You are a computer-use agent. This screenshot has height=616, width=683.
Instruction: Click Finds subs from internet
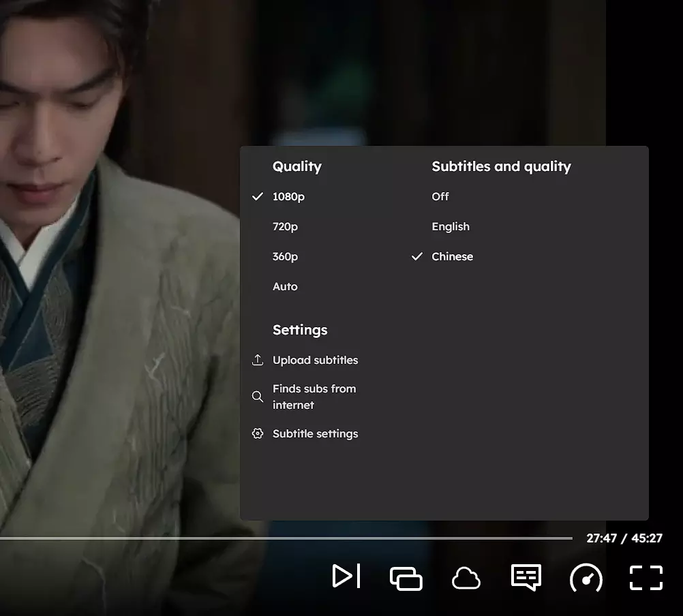pos(314,397)
